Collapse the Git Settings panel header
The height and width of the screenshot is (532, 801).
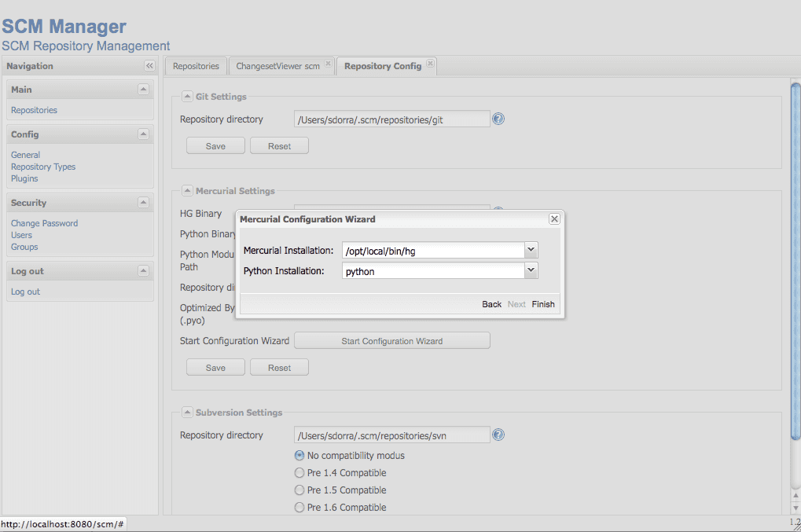pos(187,96)
